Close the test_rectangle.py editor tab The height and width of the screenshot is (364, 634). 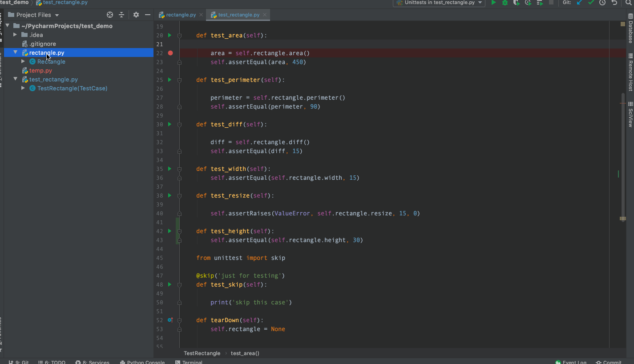(x=265, y=15)
